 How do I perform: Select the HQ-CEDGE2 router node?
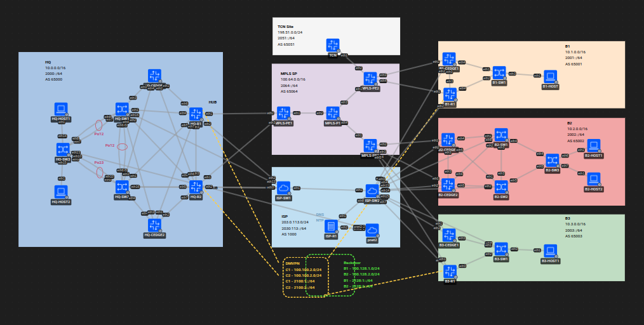click(x=154, y=225)
